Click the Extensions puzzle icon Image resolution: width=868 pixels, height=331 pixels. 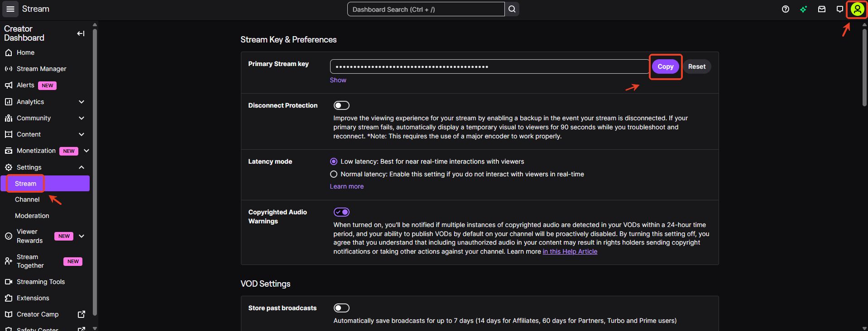click(x=8, y=298)
